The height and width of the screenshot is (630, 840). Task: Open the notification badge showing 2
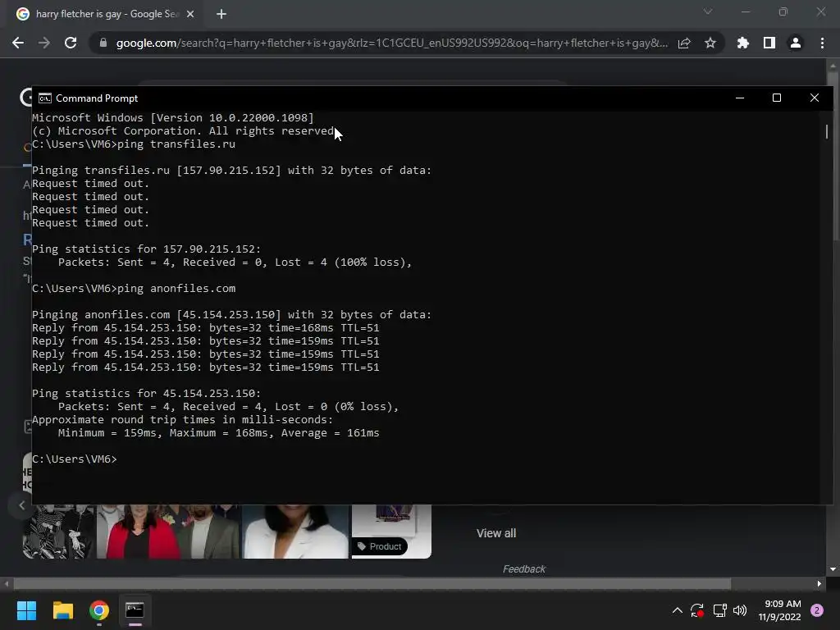tap(817, 610)
